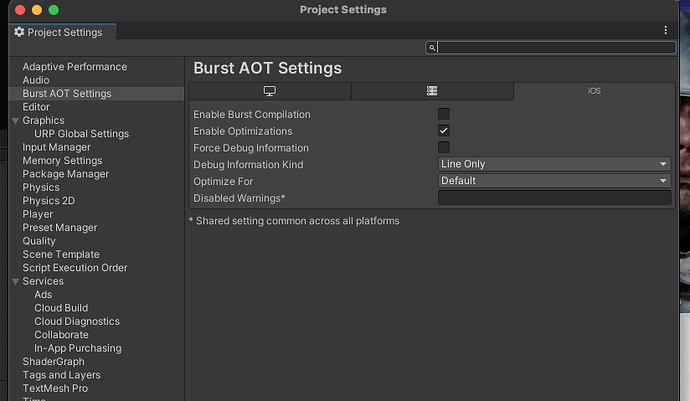Open the Optimize For dropdown
This screenshot has height=401, width=690.
(554, 181)
